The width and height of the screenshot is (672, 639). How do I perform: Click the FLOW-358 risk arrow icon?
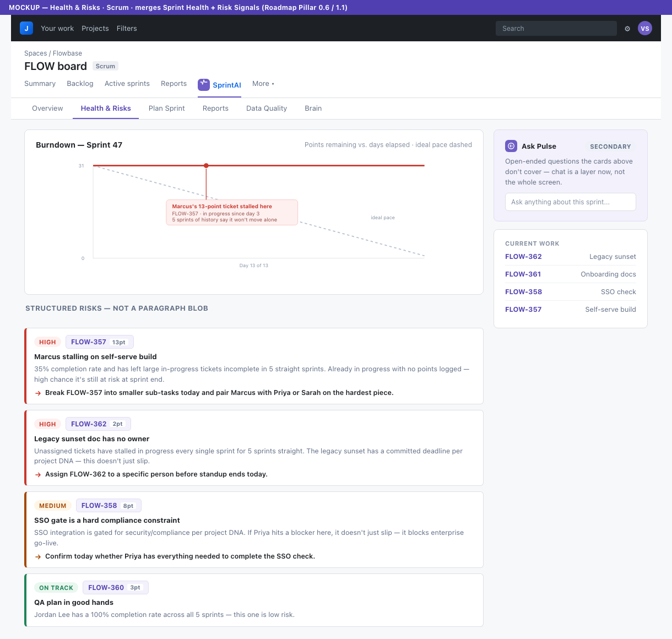click(38, 557)
